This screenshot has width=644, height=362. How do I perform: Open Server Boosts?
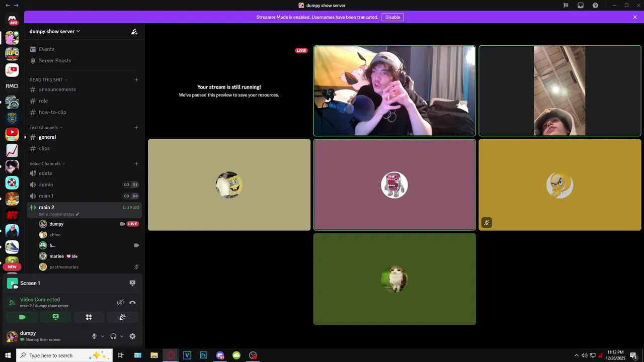click(x=84, y=61)
